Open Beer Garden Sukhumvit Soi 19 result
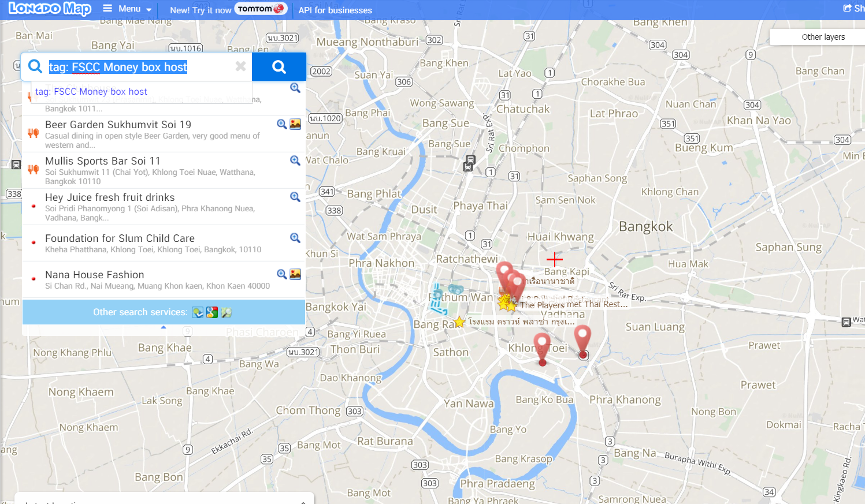Image resolution: width=865 pixels, height=504 pixels. [118, 125]
